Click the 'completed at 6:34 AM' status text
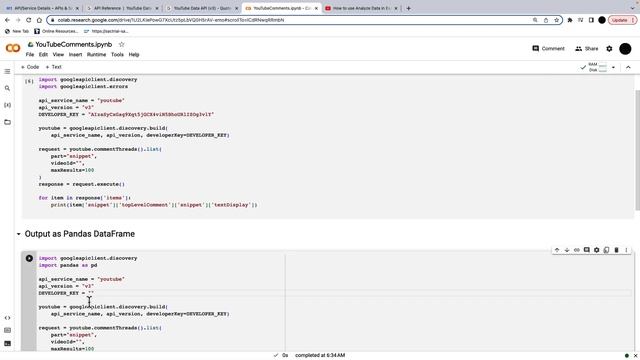Screen dimensions: 640x360 tap(320, 355)
